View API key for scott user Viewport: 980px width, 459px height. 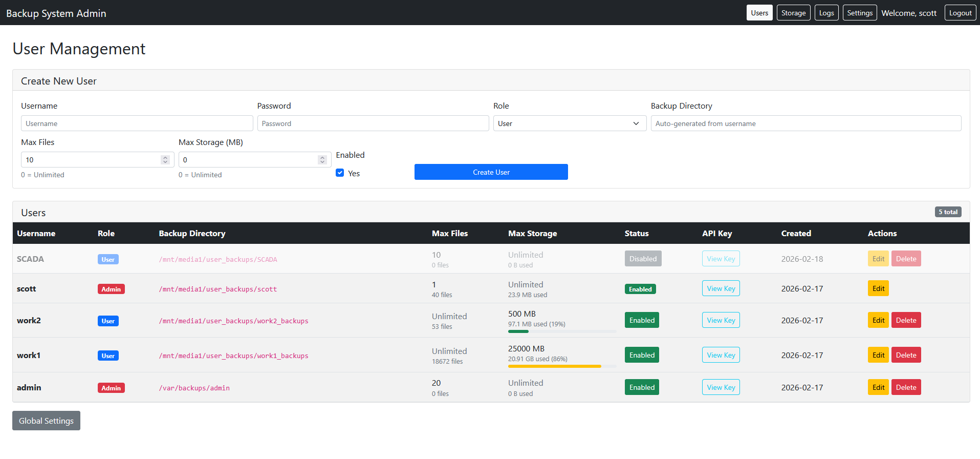[x=721, y=288]
